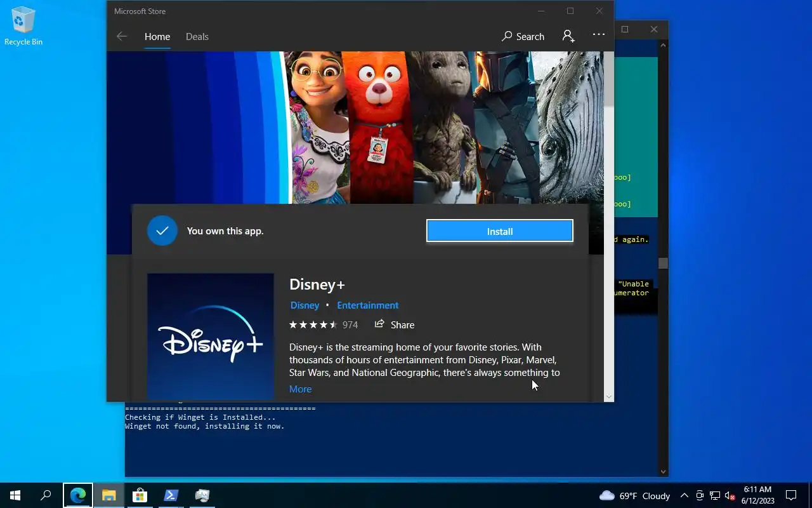This screenshot has width=812, height=508.
Task: Open Microsoft Edge from the taskbar
Action: (78, 495)
